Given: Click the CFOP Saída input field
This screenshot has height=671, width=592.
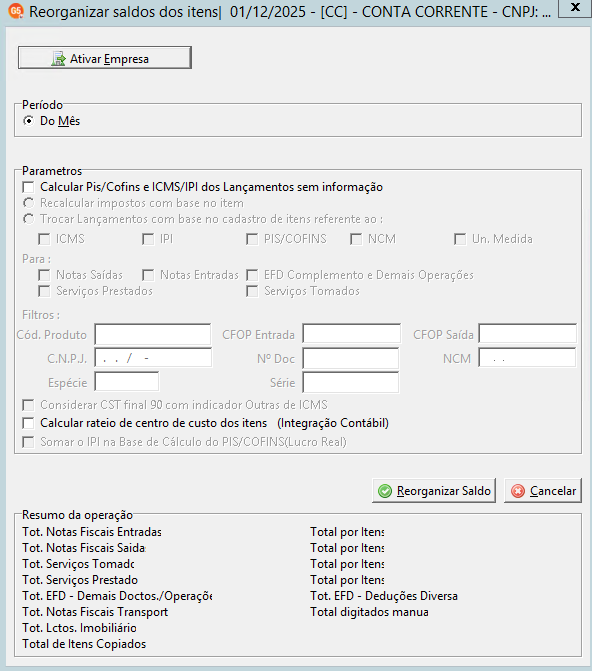Looking at the screenshot, I should pyautogui.click(x=527, y=334).
